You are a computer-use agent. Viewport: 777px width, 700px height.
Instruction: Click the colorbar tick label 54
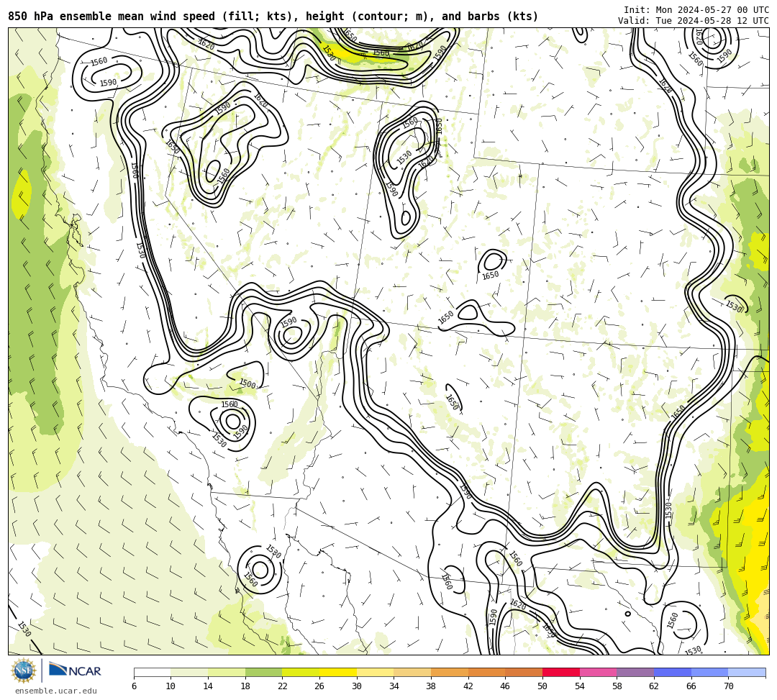(580, 686)
